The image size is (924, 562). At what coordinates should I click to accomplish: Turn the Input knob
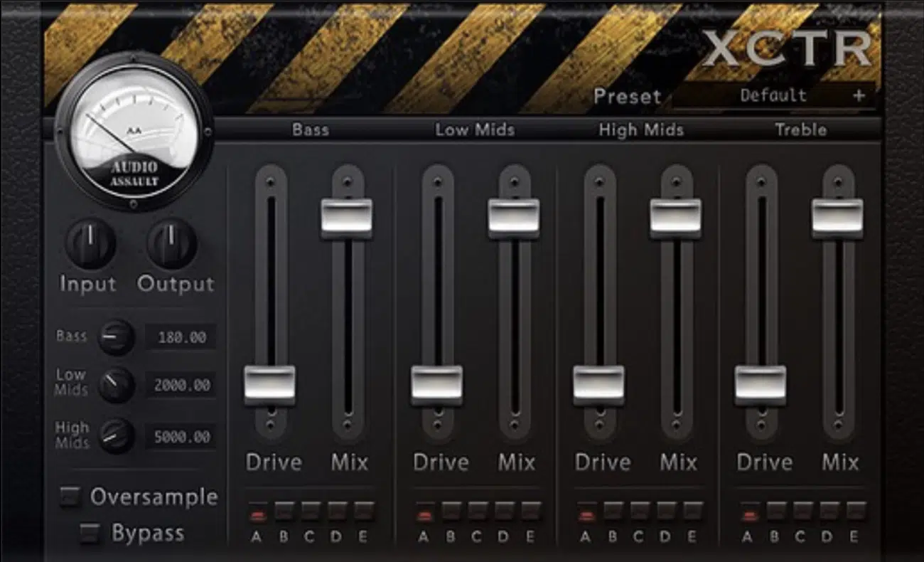coord(91,244)
